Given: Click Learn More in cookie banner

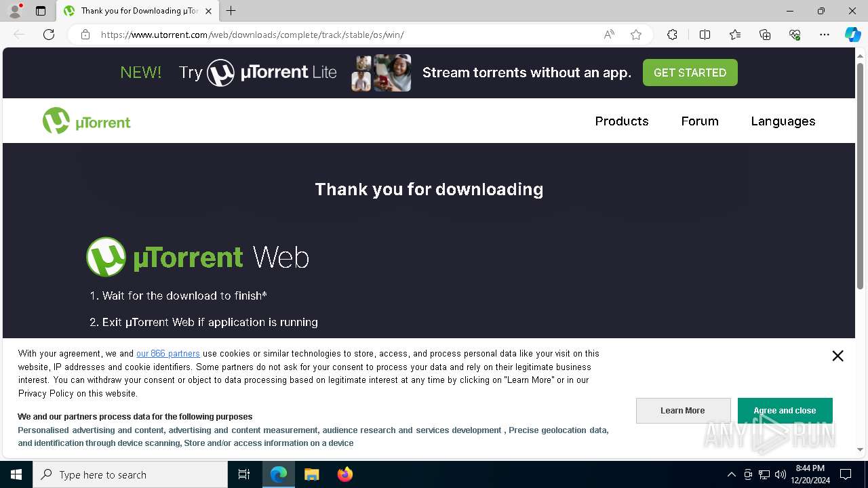Looking at the screenshot, I should 683,411.
